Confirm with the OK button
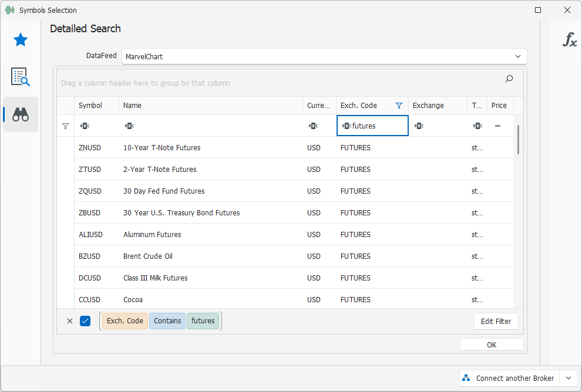 tap(492, 345)
